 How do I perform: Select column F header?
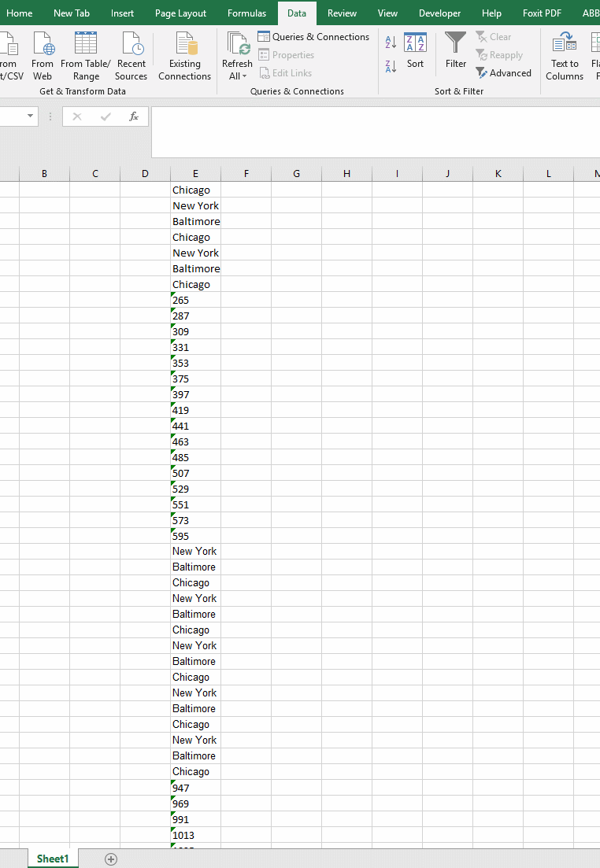[246, 174]
